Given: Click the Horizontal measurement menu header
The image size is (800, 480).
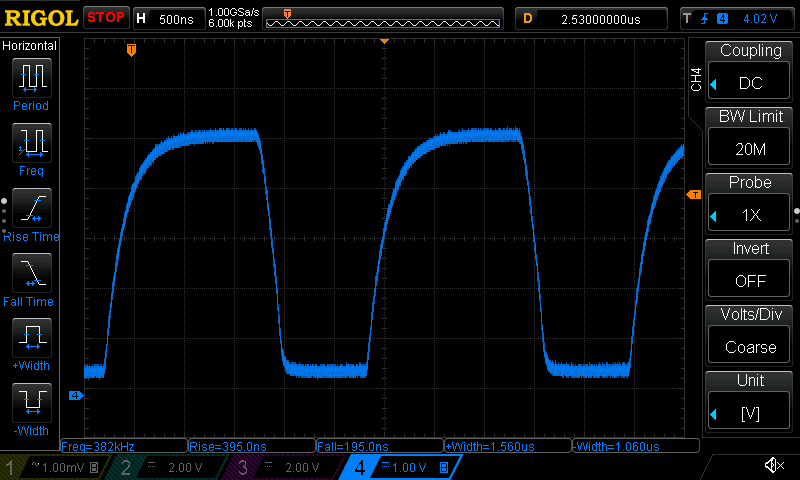Looking at the screenshot, I should click(x=30, y=46).
